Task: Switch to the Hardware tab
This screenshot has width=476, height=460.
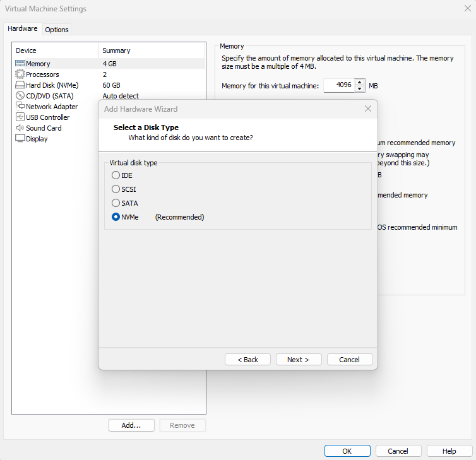Action: click(x=23, y=28)
